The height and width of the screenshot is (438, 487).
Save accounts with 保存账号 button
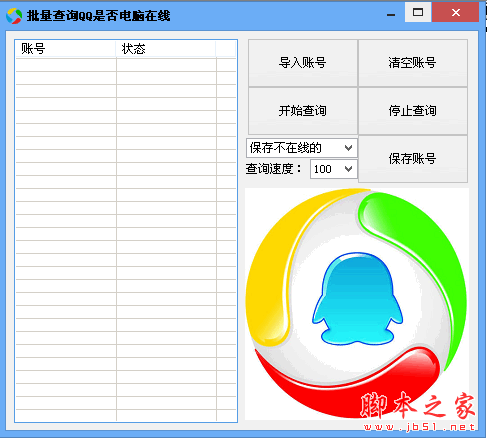click(x=413, y=159)
